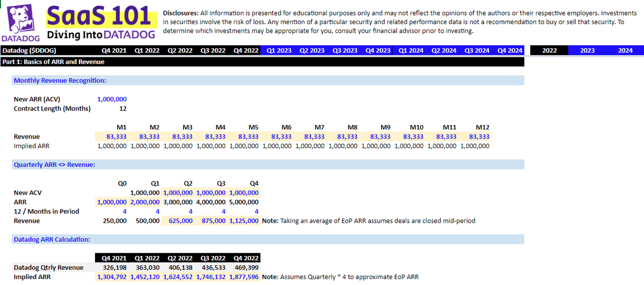Image resolution: width=644 pixels, height=285 pixels.
Task: Click the implied ARR 1,452,120
Action: coord(145,277)
